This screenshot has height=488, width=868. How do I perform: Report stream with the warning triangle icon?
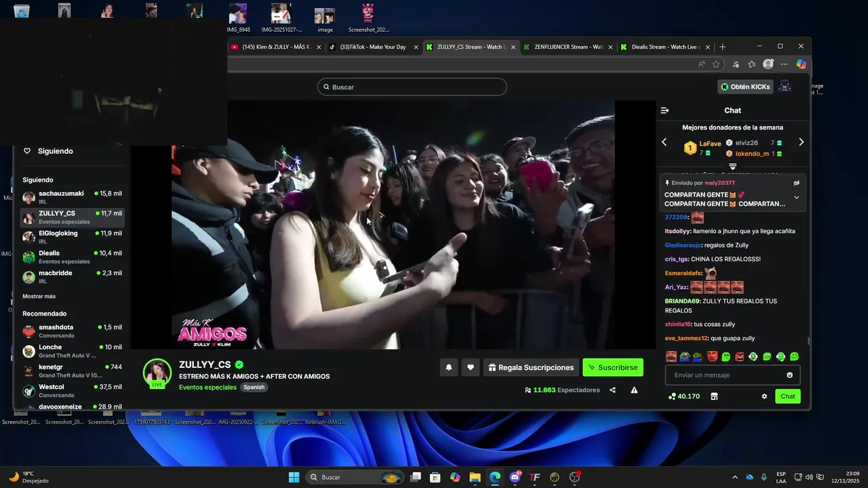click(634, 390)
